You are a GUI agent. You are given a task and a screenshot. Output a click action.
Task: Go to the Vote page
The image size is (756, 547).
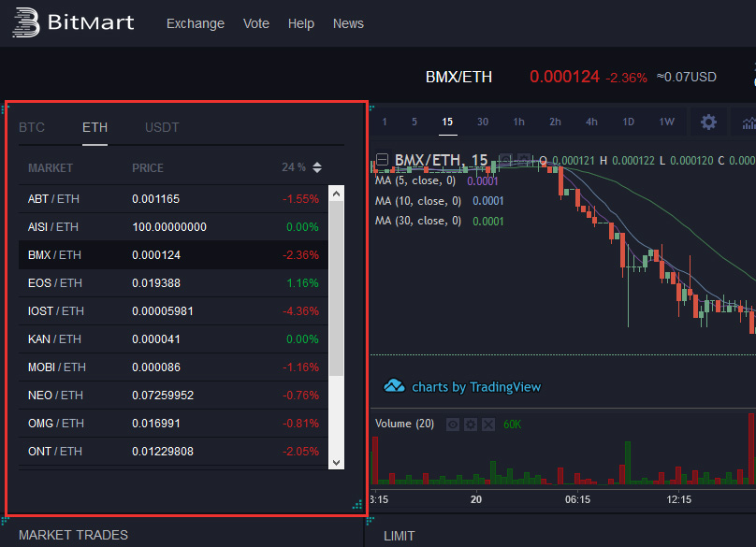tap(255, 23)
